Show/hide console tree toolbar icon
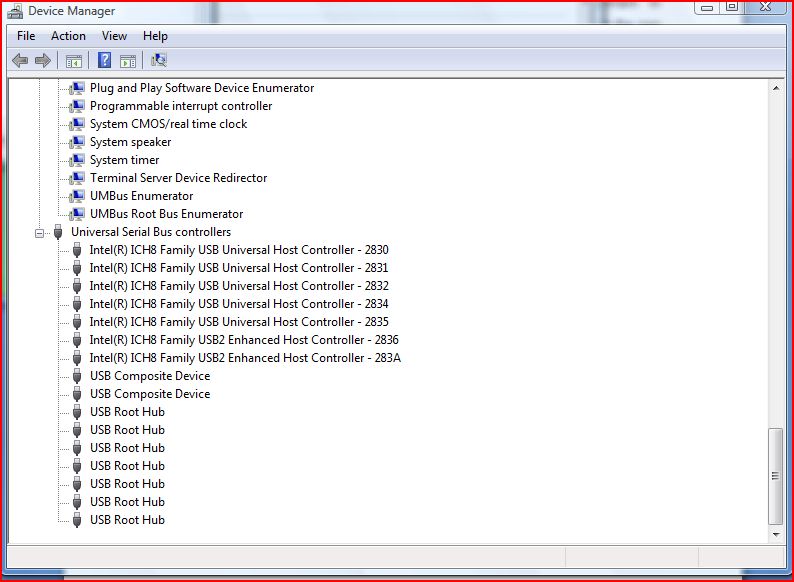 [x=74, y=61]
